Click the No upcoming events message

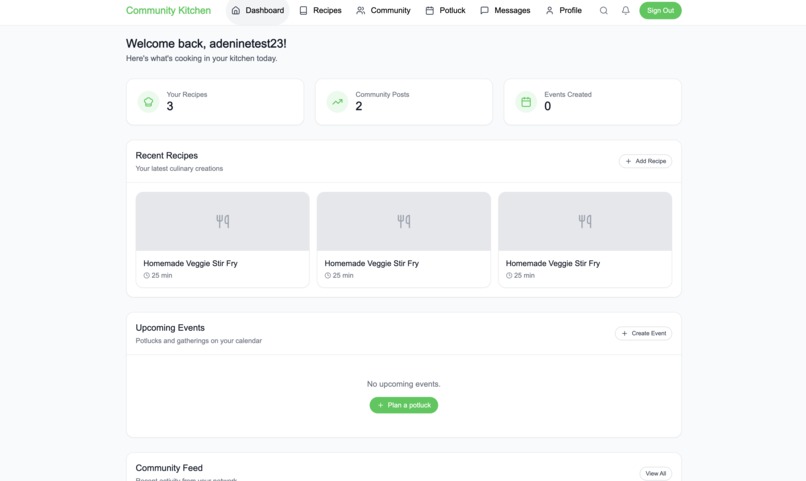(404, 384)
